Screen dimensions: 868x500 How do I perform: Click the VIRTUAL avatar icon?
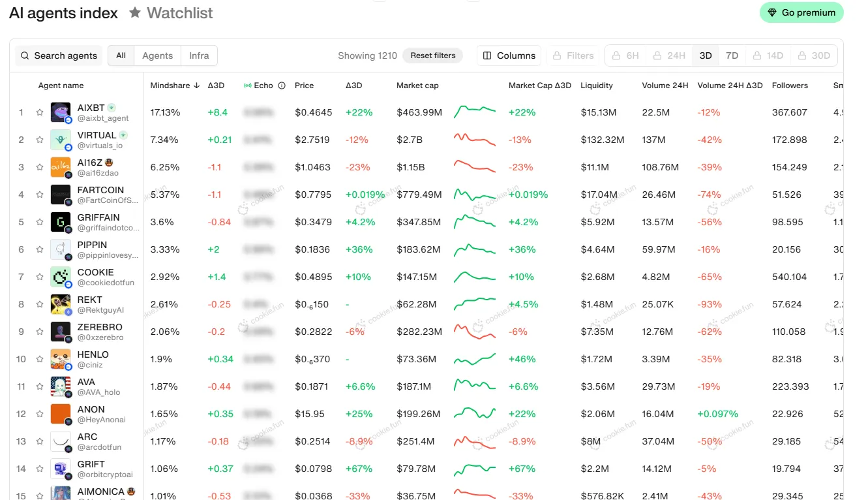[60, 140]
